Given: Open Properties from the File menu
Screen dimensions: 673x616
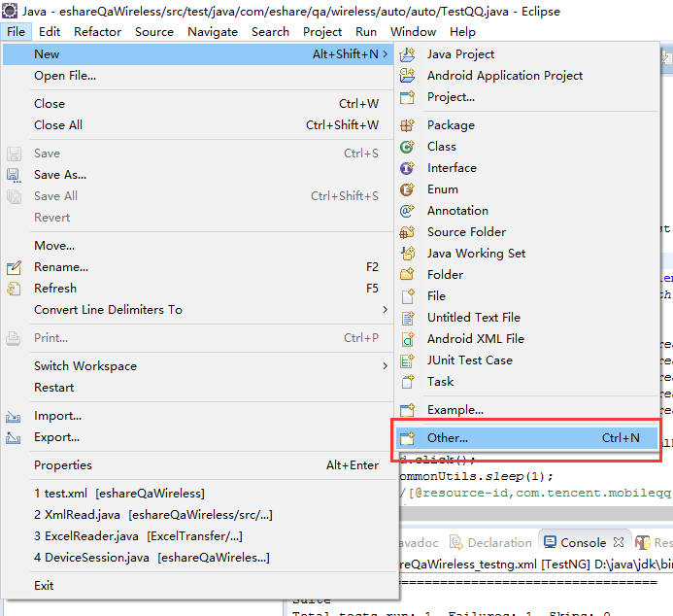Looking at the screenshot, I should (x=198, y=465).
